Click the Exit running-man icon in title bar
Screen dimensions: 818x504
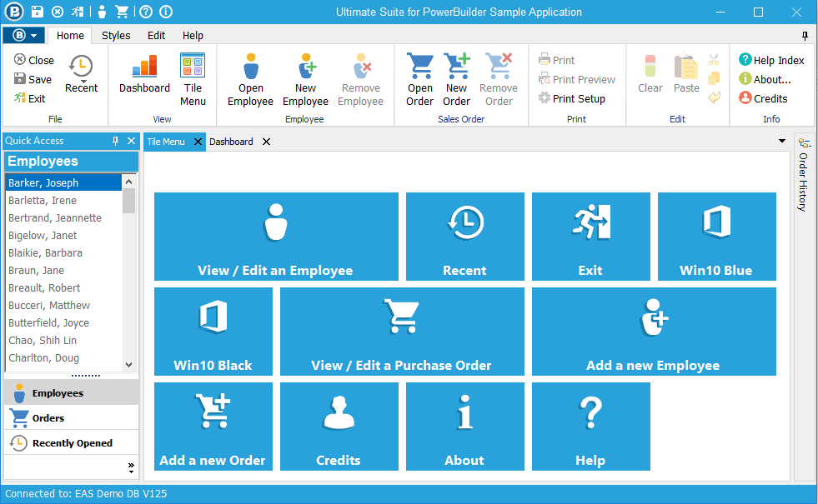[x=78, y=12]
